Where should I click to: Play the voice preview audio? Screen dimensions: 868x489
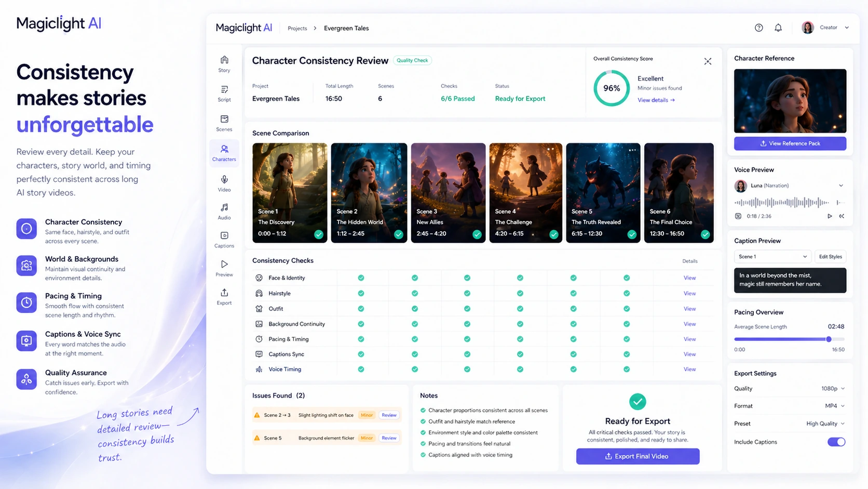tap(830, 216)
